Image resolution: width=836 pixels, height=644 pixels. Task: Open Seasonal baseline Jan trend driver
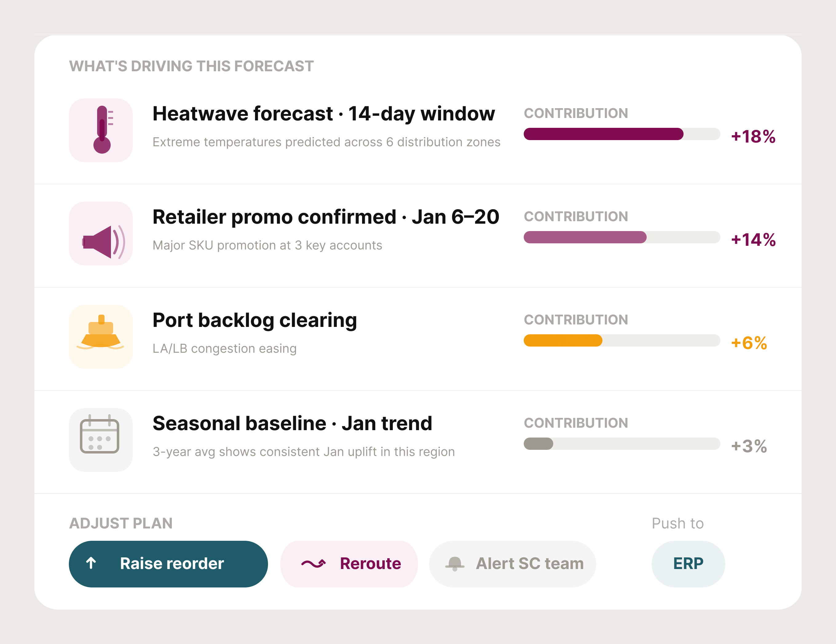[292, 424]
